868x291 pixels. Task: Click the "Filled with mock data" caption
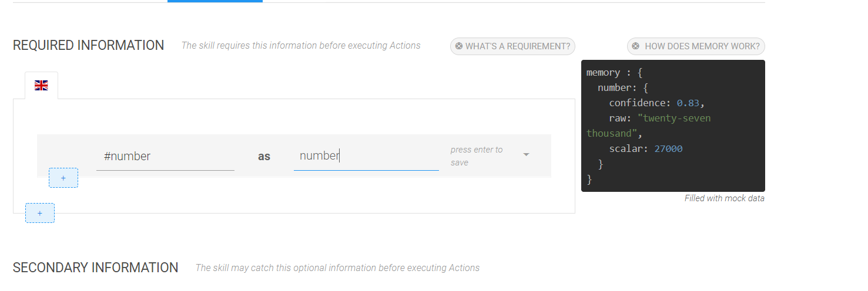724,198
